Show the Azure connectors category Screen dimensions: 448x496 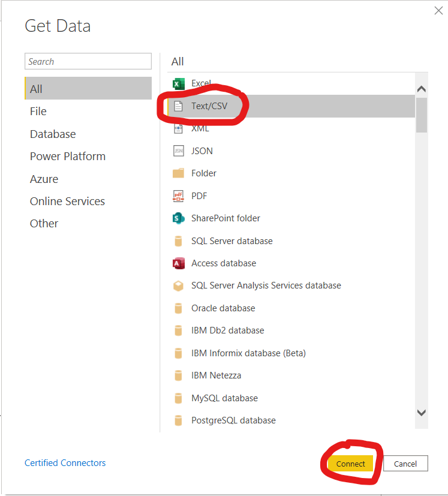coord(44,179)
